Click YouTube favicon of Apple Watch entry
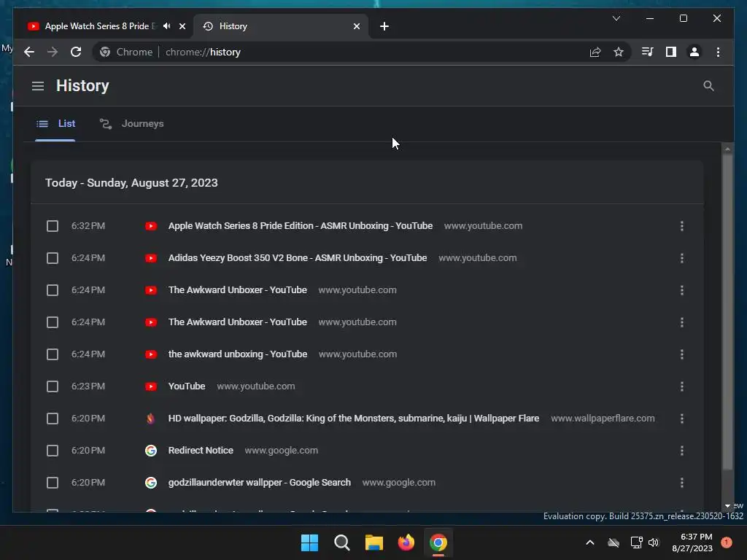 [151, 226]
